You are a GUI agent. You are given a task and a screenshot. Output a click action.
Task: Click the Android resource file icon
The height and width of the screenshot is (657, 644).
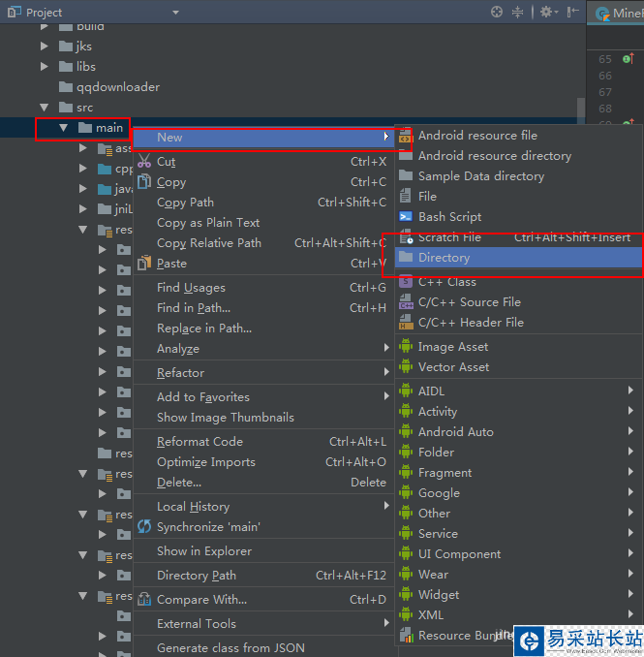pyautogui.click(x=406, y=136)
